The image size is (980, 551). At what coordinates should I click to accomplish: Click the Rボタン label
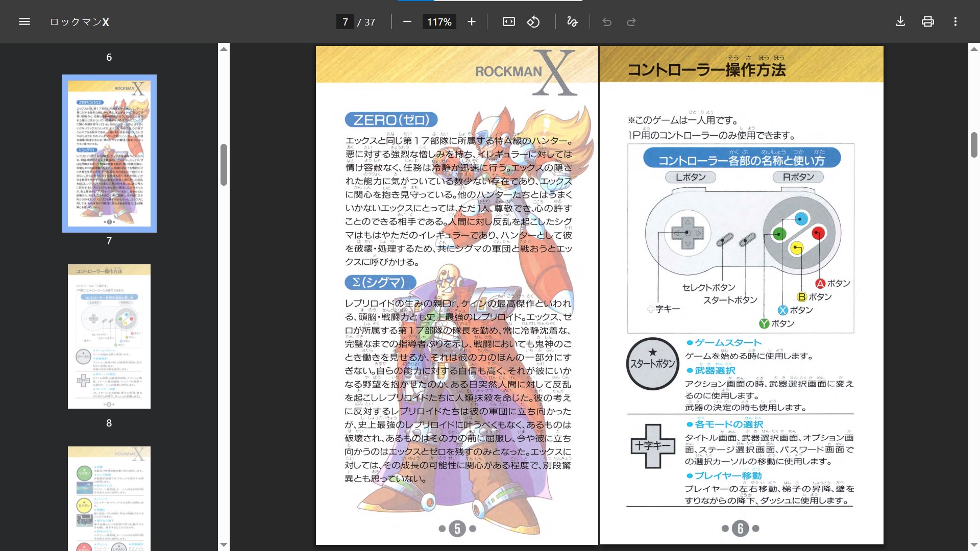click(x=798, y=177)
